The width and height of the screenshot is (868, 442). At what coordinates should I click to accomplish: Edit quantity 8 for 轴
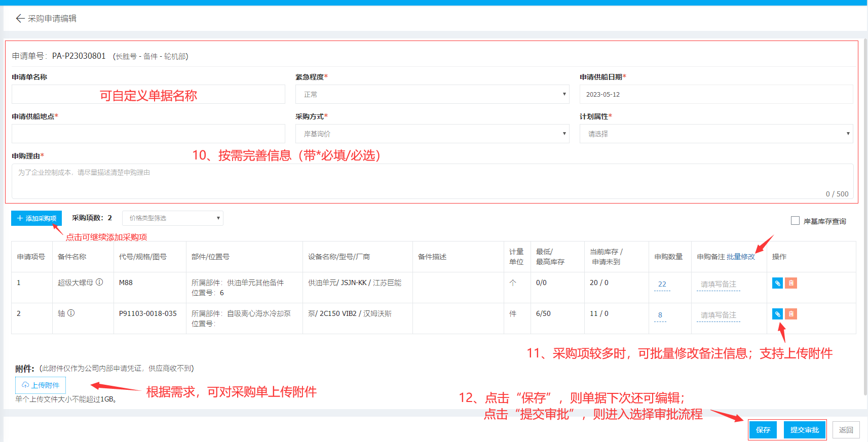(660, 315)
